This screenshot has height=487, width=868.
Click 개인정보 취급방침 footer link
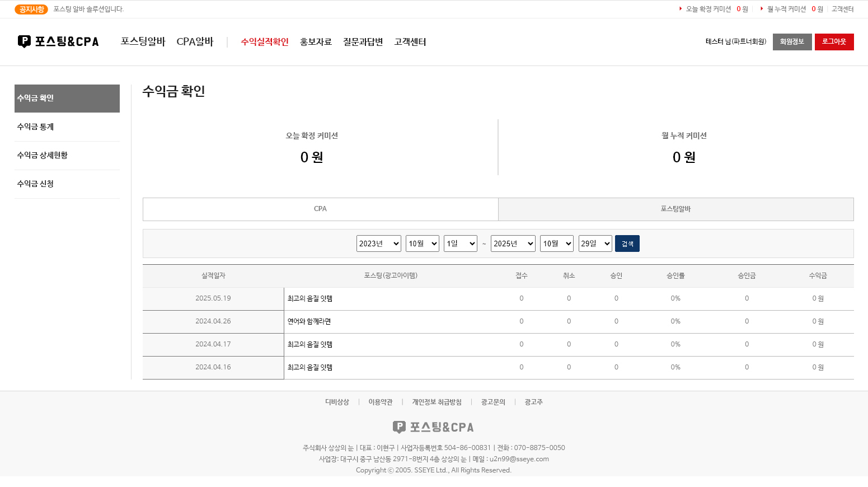click(x=437, y=402)
